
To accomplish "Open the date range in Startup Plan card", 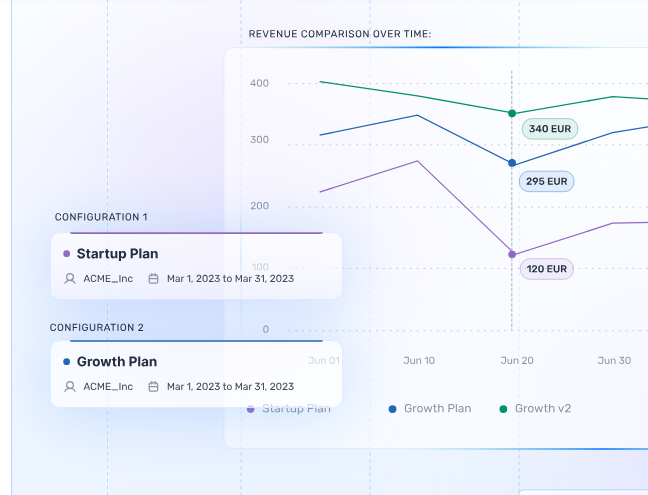I will (230, 279).
